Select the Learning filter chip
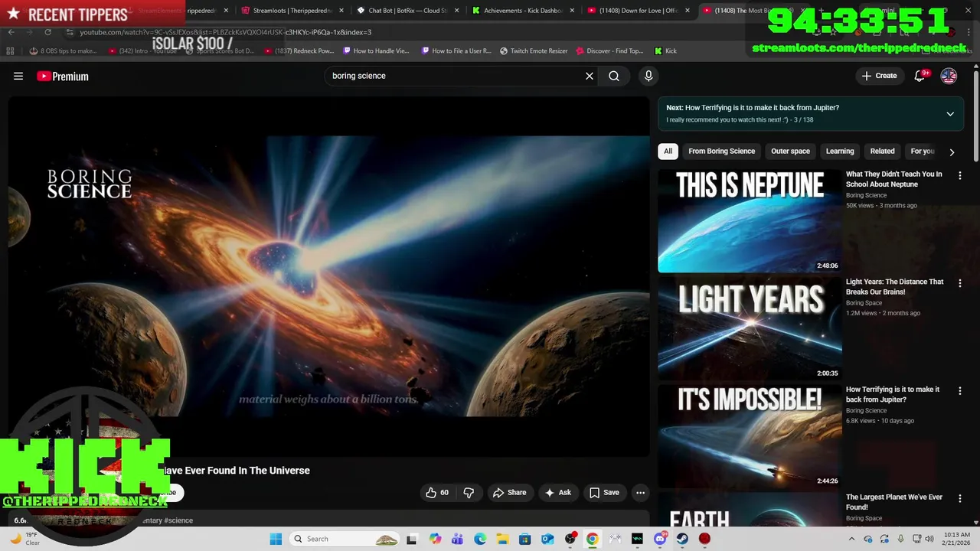Image resolution: width=980 pixels, height=551 pixels. pos(840,151)
